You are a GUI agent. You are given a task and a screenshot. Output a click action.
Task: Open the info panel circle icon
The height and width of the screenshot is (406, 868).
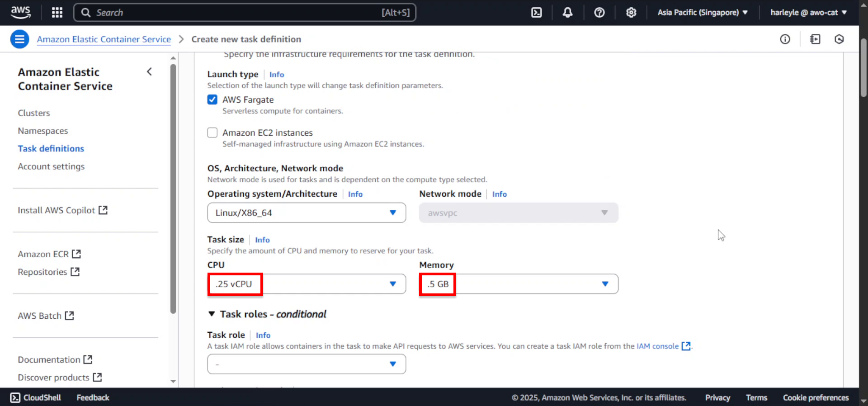tap(785, 39)
